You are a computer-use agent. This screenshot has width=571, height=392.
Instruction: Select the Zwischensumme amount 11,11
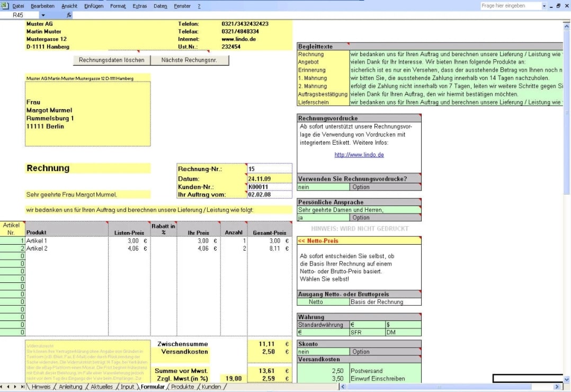270,344
